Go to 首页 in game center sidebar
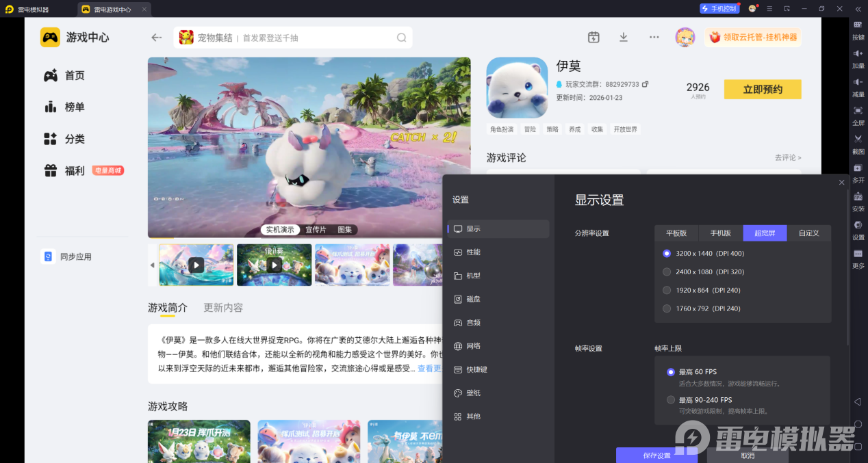Viewport: 868px width, 463px height. [64, 75]
